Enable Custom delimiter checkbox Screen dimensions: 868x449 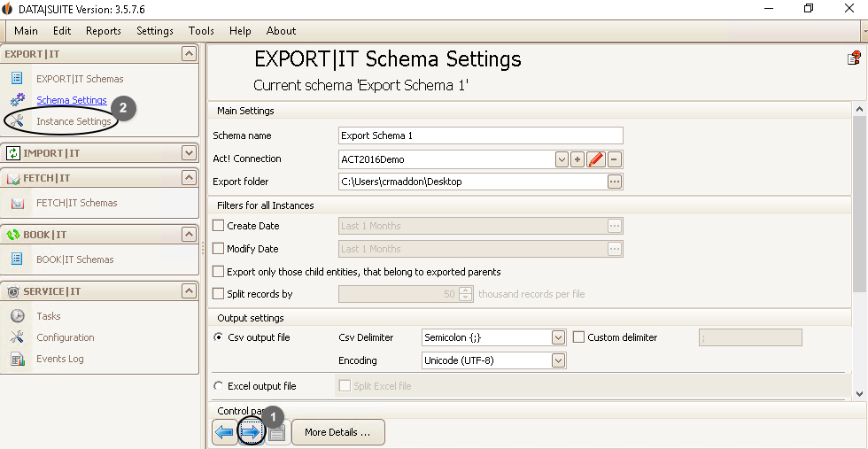click(x=578, y=337)
